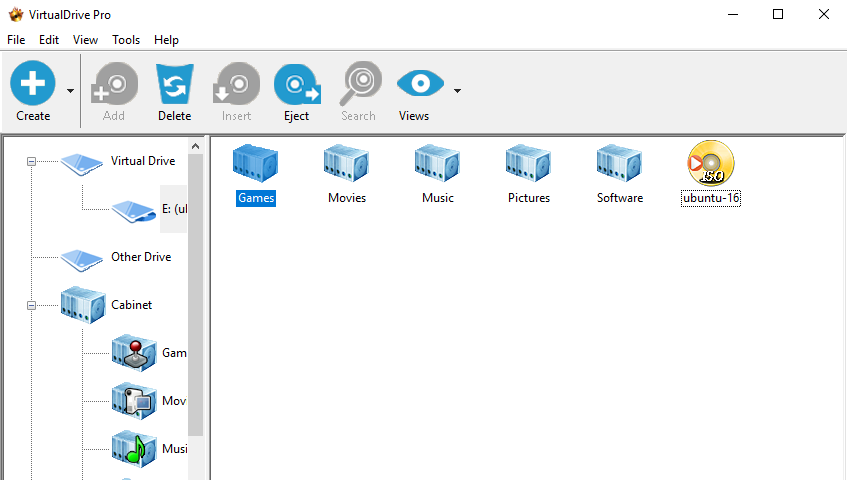Select Virtual Drive icon in tree
This screenshot has width=847, height=480.
click(82, 164)
